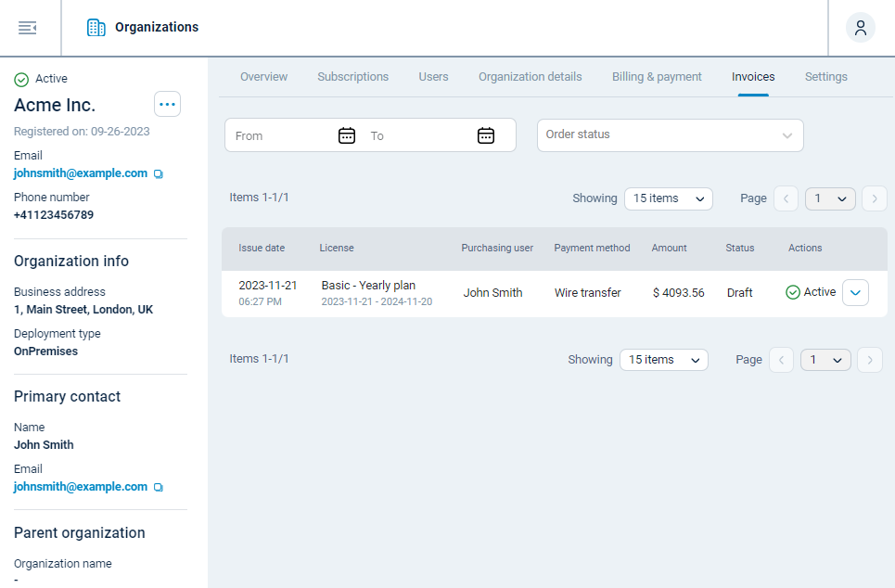895x588 pixels.
Task: Change the Showing items per page dropdown
Action: (668, 198)
